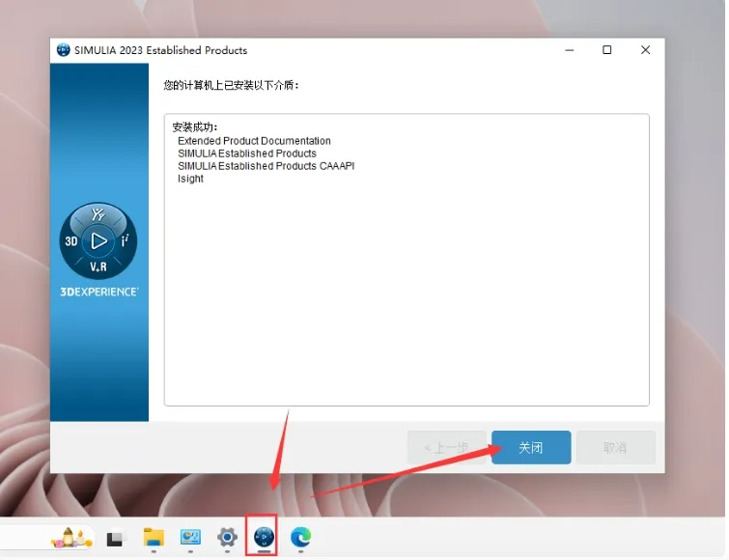Open the Task View icon in the taskbar
The height and width of the screenshot is (560, 729).
tap(115, 539)
